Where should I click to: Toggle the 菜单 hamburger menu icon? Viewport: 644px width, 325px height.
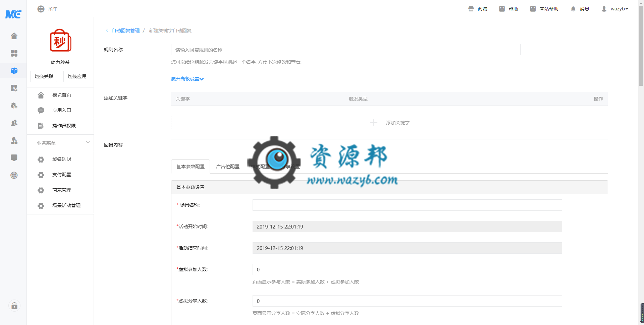(41, 9)
